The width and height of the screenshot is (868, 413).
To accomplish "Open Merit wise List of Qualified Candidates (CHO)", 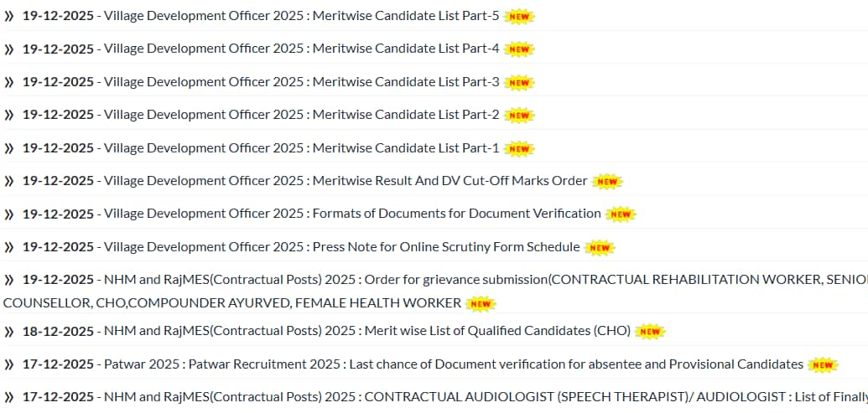I will point(367,331).
